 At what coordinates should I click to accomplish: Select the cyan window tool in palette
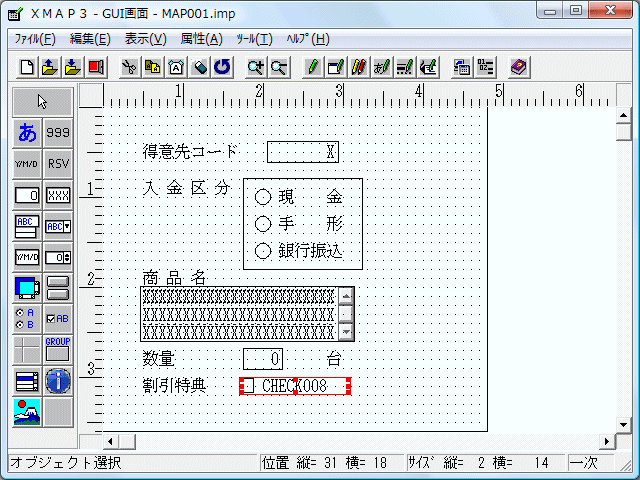pyautogui.click(x=27, y=288)
